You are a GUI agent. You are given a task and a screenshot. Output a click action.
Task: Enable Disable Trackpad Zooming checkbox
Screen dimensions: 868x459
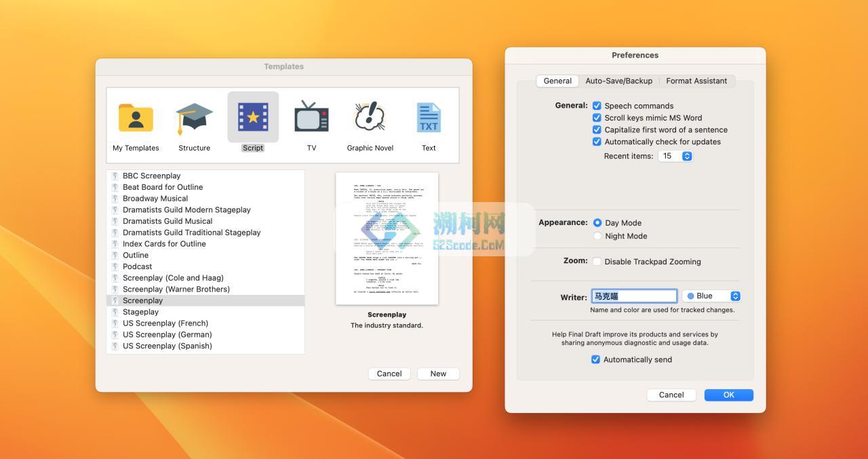pos(597,262)
